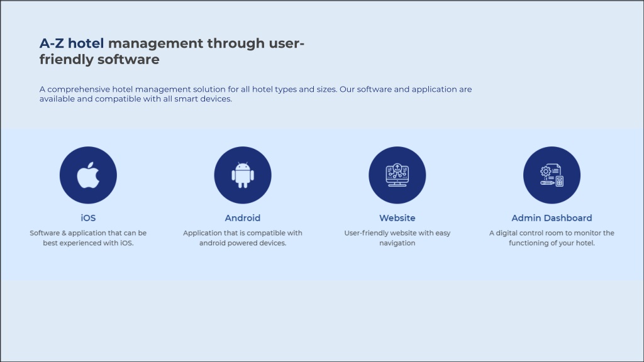Click 'Application that is compatible' Android description

pyautogui.click(x=243, y=238)
